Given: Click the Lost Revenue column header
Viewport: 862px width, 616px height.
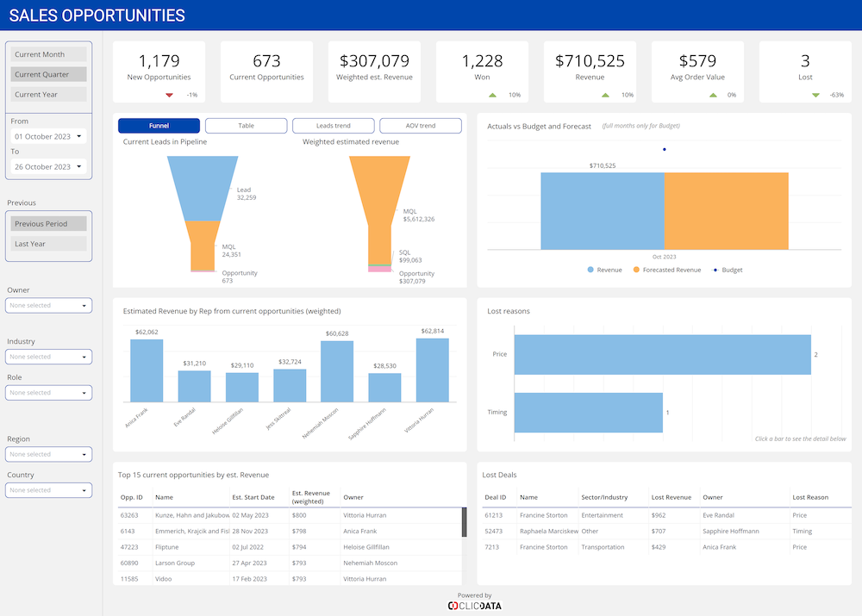Looking at the screenshot, I should [x=671, y=497].
